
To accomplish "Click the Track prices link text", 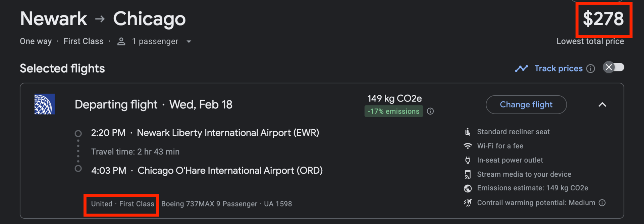I will 558,69.
